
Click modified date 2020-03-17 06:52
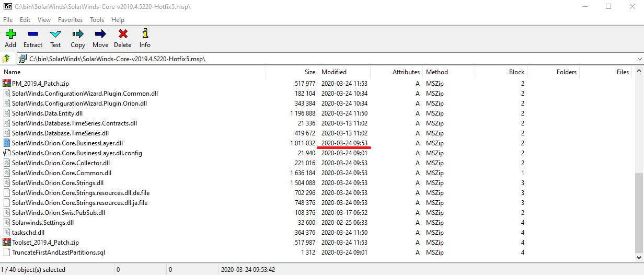coord(344,212)
